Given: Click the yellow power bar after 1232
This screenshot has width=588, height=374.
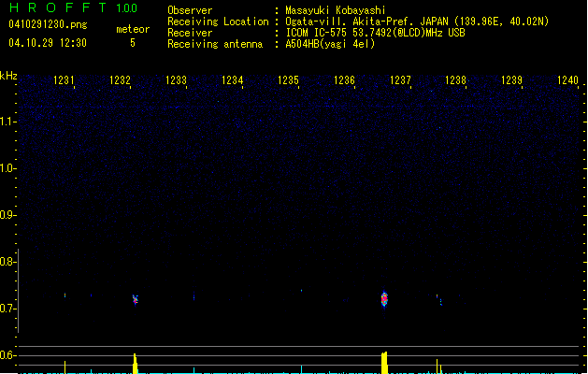Looking at the screenshot, I should [x=136, y=364].
